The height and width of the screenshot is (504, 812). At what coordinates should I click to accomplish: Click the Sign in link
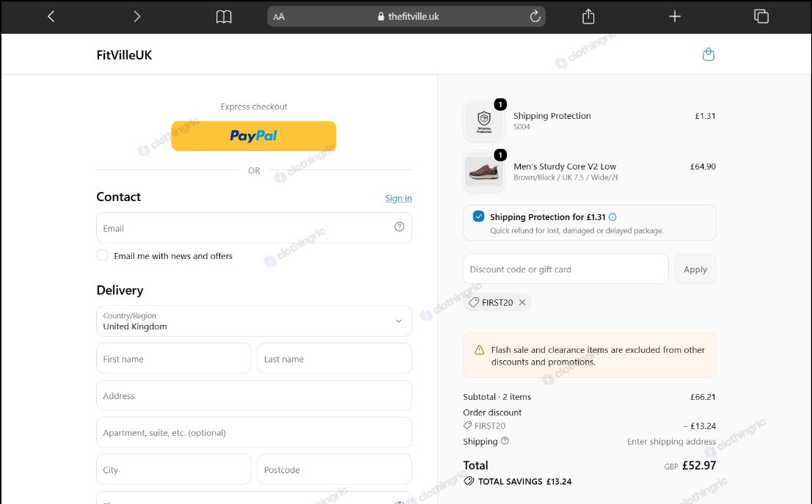(398, 198)
